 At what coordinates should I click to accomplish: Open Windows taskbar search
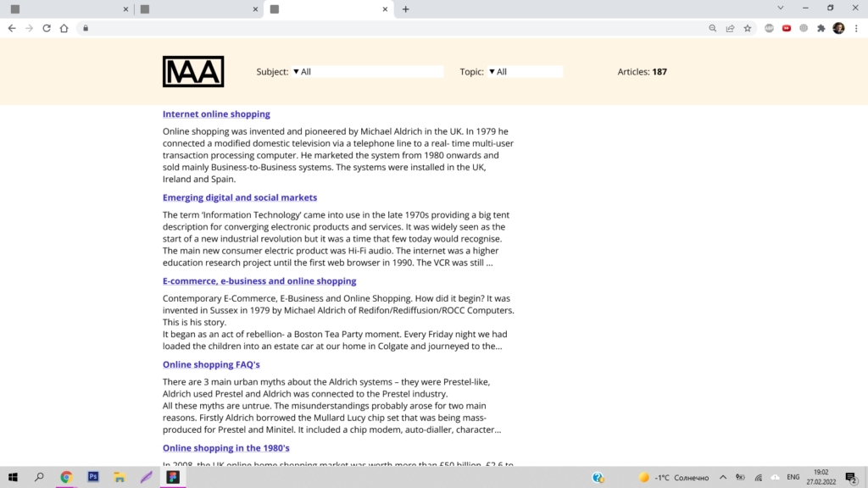39,477
